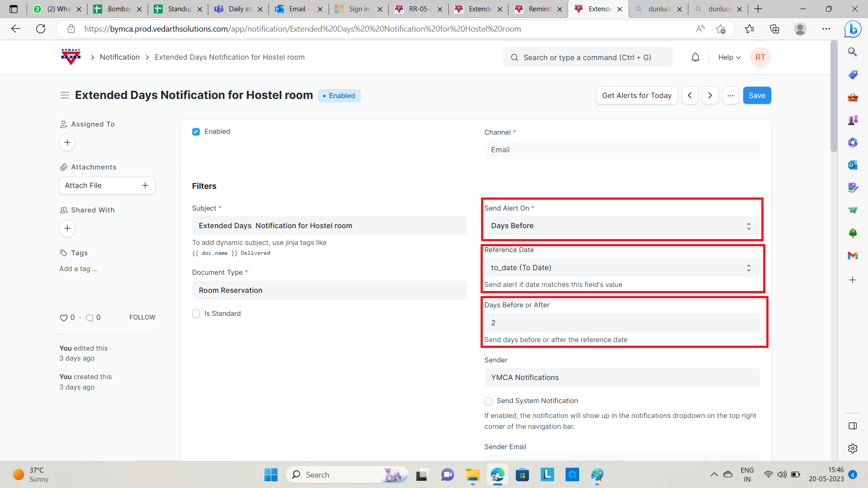
Task: Open the sidebar toggle hamburger icon
Action: (65, 95)
